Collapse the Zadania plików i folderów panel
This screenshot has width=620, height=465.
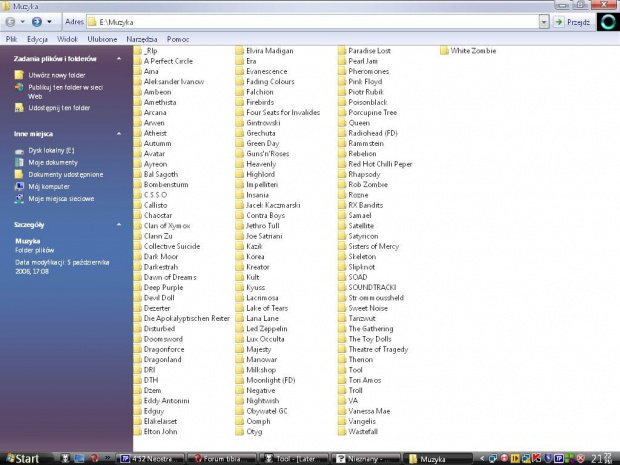119,59
